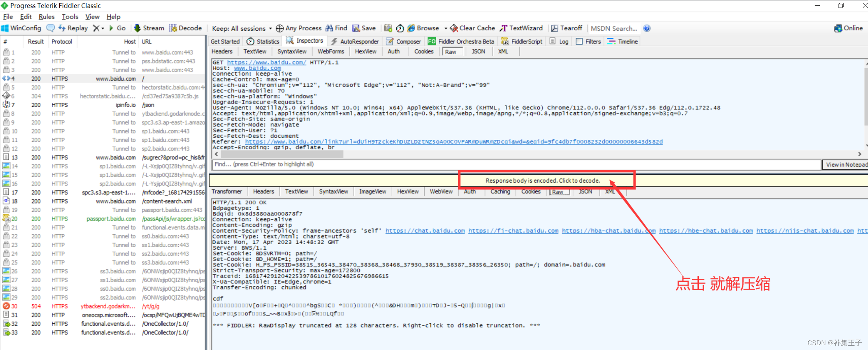Viewport: 868px width, 350px height.
Task: Toggle Decode mode in toolbar
Action: (185, 28)
